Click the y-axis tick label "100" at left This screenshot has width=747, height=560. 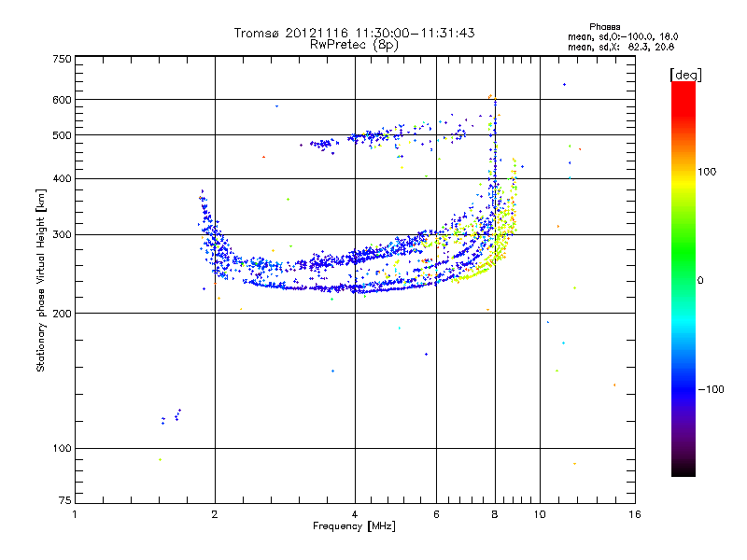(63, 449)
